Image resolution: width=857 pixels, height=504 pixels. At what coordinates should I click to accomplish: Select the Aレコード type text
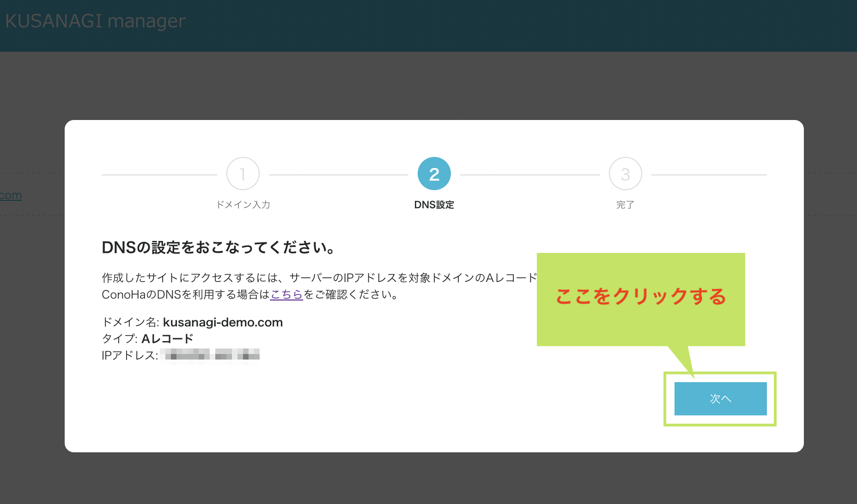click(166, 338)
